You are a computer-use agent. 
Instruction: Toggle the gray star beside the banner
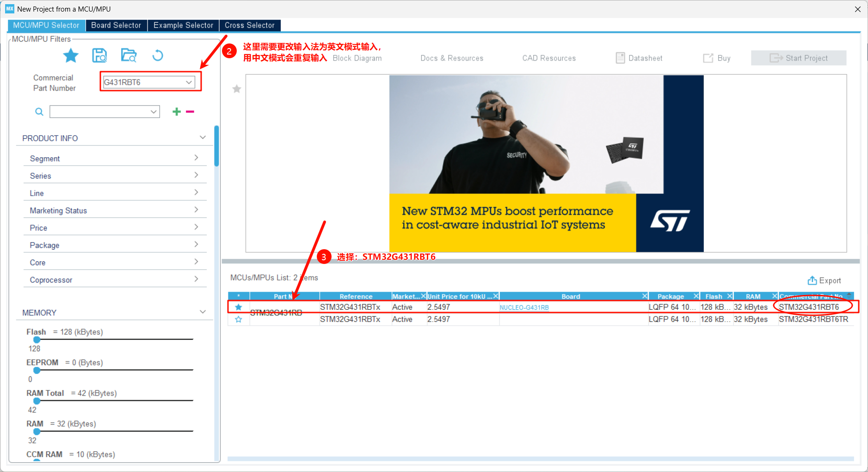click(x=237, y=89)
